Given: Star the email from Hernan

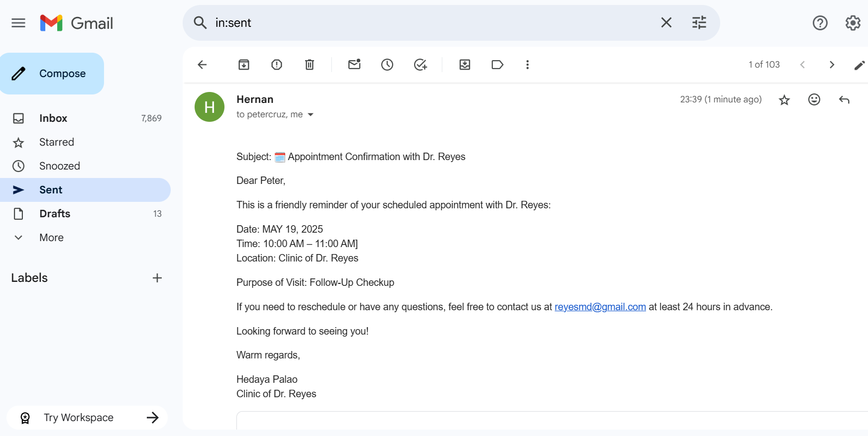Looking at the screenshot, I should [x=784, y=100].
